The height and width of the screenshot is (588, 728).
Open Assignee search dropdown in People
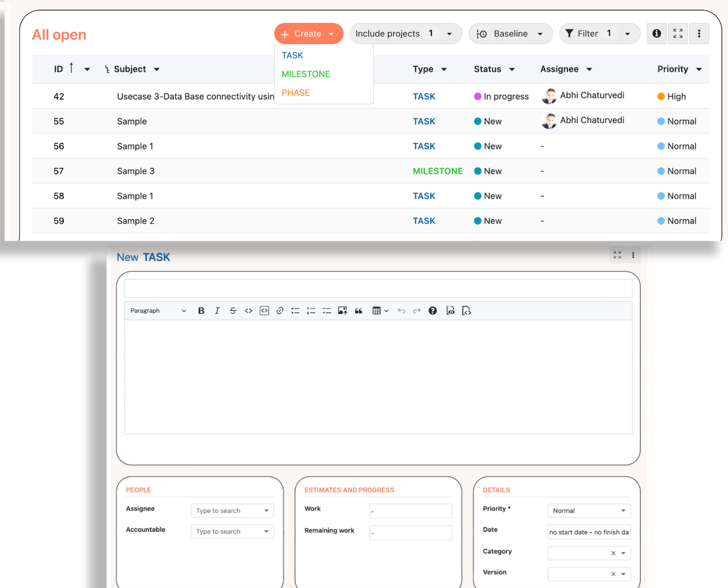coord(232,511)
